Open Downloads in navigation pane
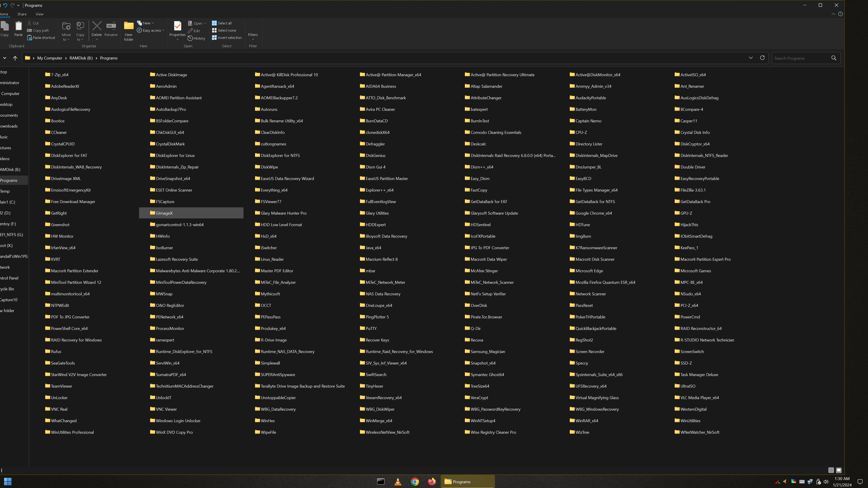 pos(9,126)
